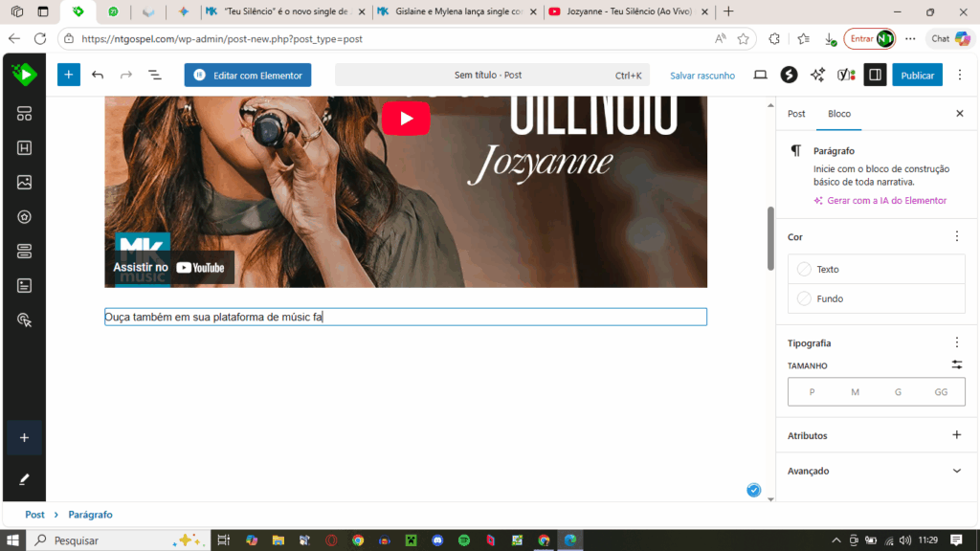Image resolution: width=980 pixels, height=551 pixels.
Task: Open Copilot Chat in browser
Action: coord(950,38)
